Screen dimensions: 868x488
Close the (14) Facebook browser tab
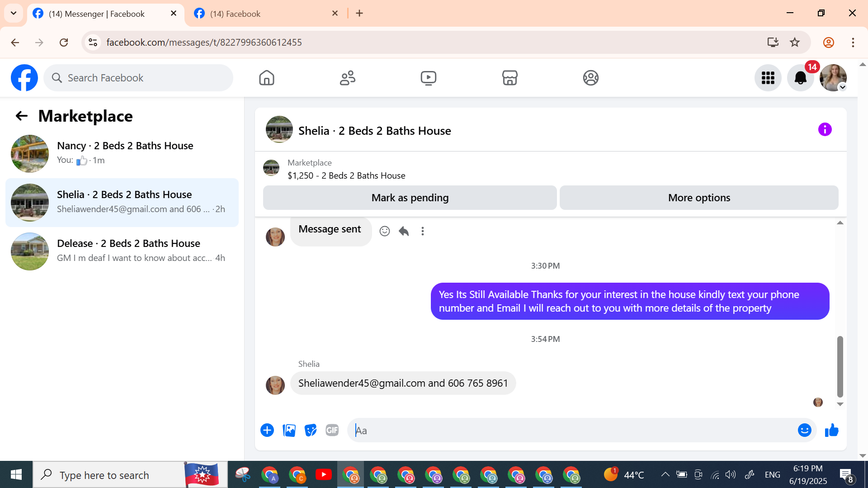[335, 14]
